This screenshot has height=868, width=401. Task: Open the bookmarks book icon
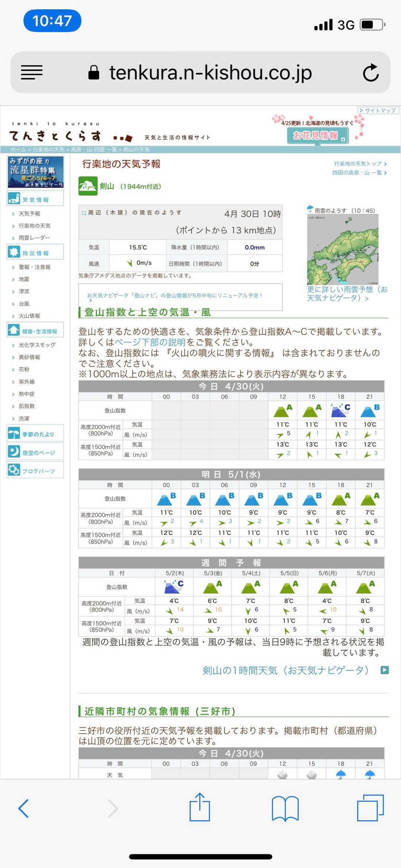(285, 808)
